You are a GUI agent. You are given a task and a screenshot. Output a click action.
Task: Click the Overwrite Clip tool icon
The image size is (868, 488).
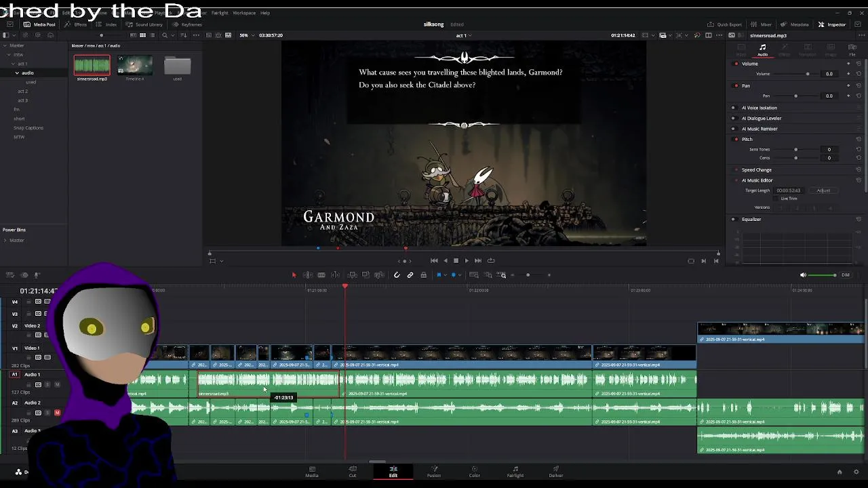366,275
